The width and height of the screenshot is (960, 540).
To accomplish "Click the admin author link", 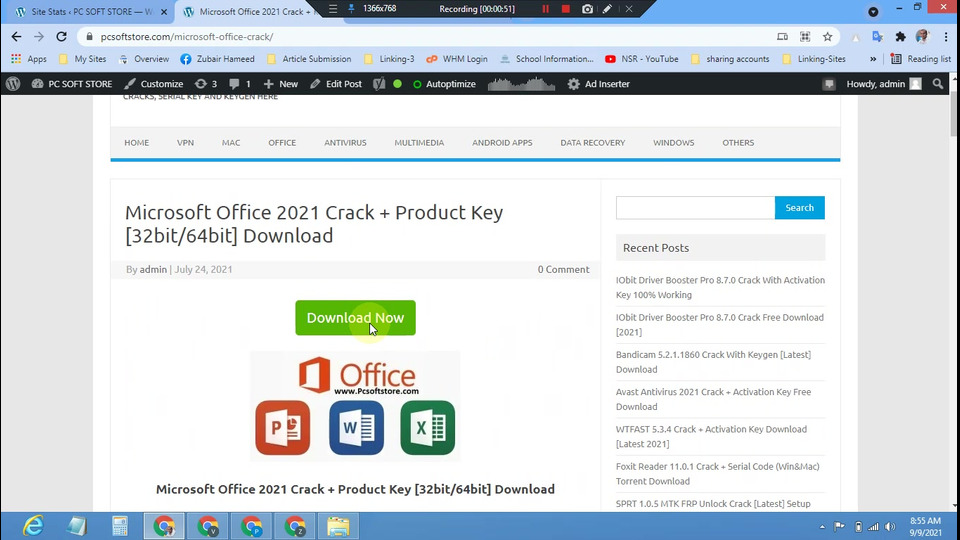I will point(153,269).
